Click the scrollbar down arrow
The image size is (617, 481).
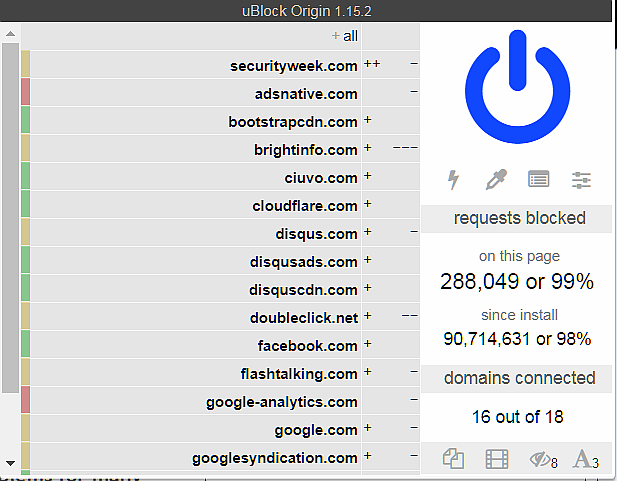[x=10, y=463]
